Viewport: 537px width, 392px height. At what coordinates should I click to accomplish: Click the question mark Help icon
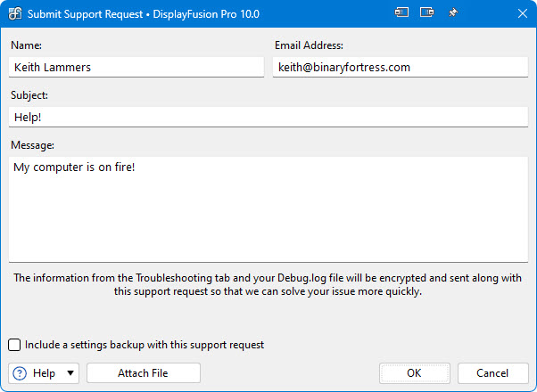coord(20,373)
